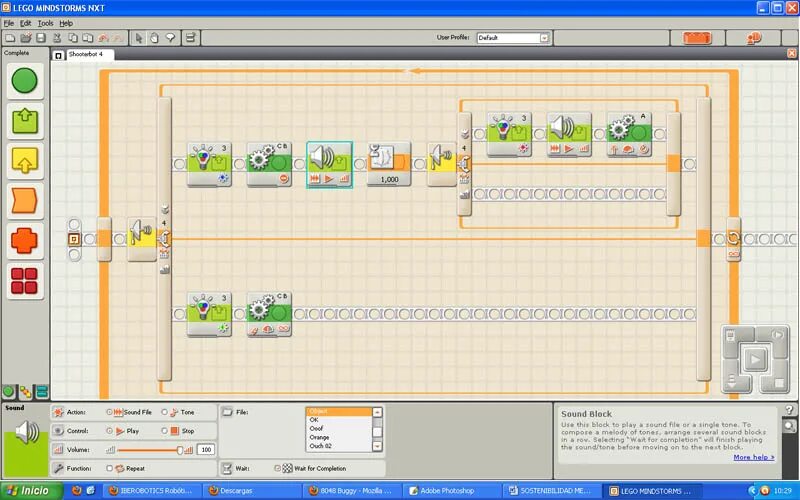800x500 pixels.
Task: Click the magnifier icon beside help panel
Action: pos(789,426)
